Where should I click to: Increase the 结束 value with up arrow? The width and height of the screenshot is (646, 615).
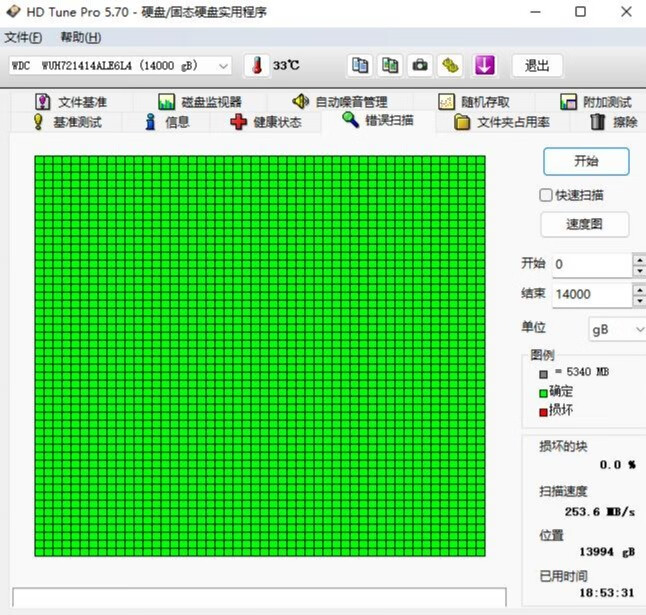[639, 290]
